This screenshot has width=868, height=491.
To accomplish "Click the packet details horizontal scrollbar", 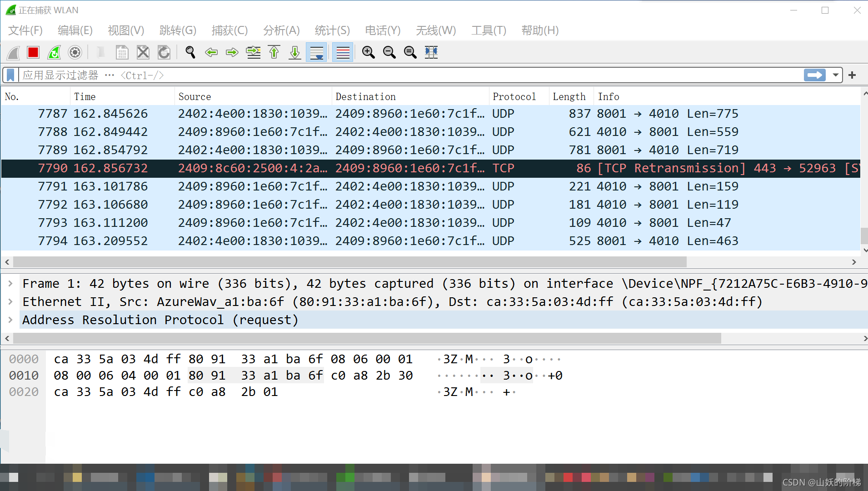I will (367, 339).
